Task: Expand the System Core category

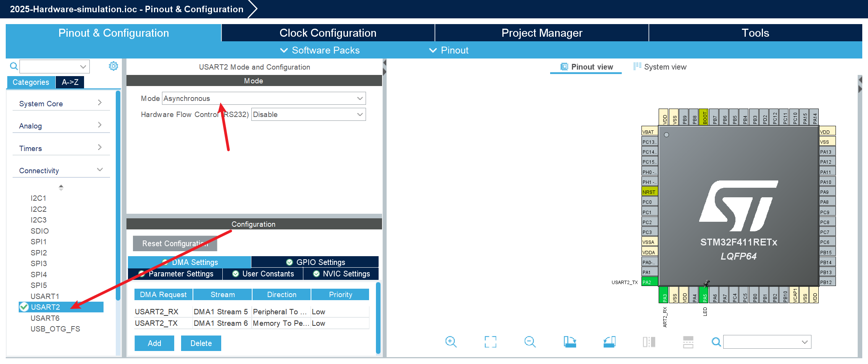Action: coord(61,103)
